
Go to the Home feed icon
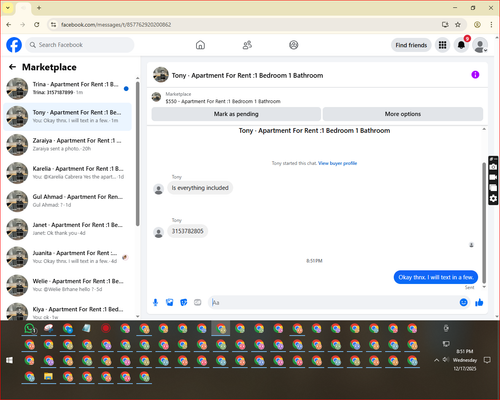coord(200,45)
